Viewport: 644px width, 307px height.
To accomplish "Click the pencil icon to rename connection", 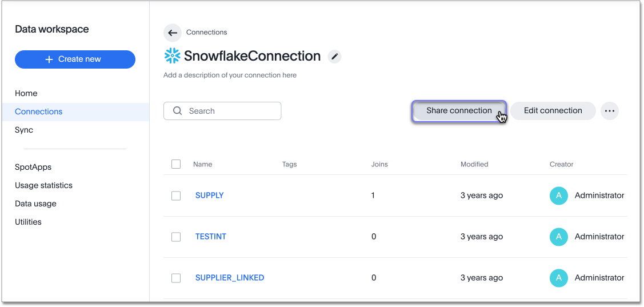I will (x=335, y=56).
